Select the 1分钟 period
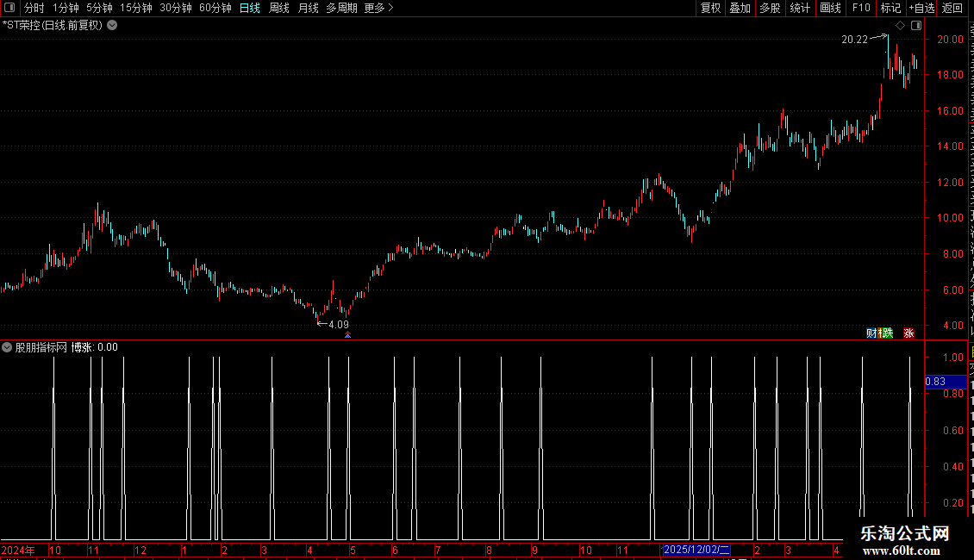This screenshot has width=974, height=560. [66, 8]
